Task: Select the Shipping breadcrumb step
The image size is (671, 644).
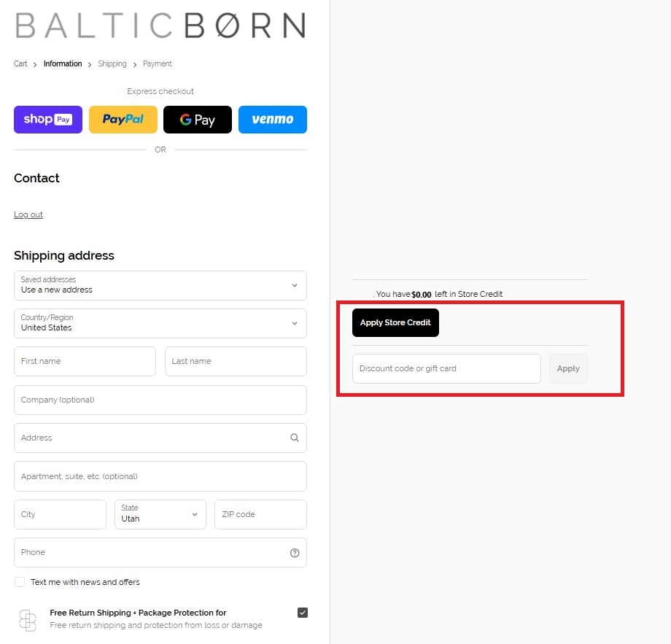Action: click(x=112, y=64)
